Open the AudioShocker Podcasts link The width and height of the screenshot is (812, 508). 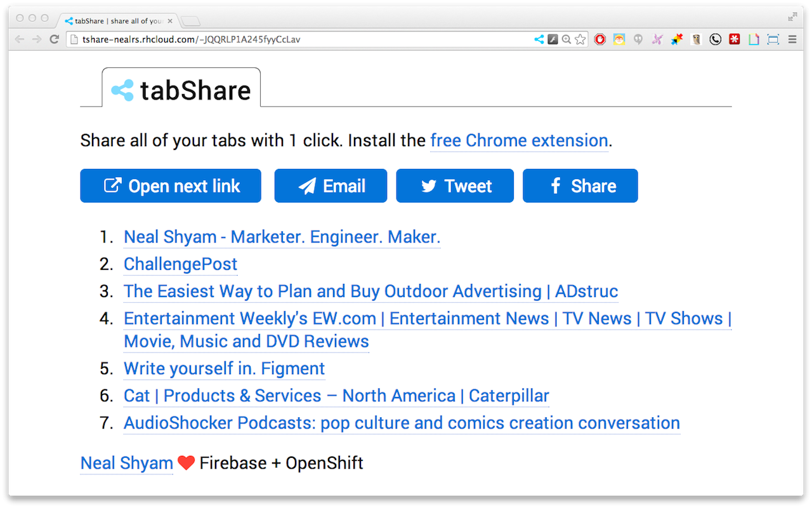pos(402,423)
